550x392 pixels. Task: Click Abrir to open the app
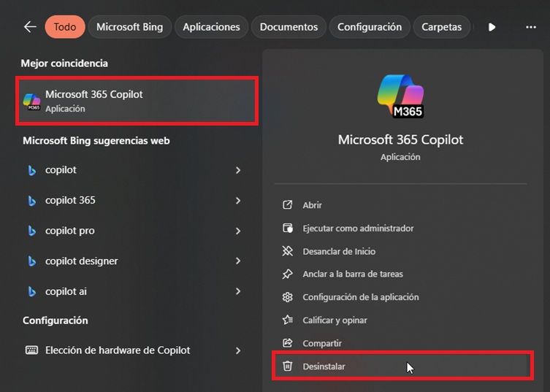pos(400,205)
